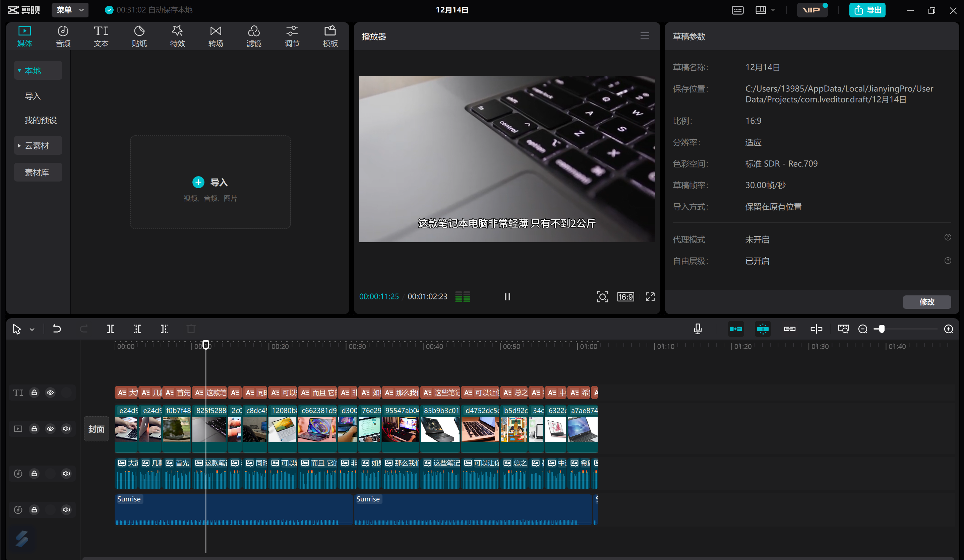
Task: Open the player panel hamburger menu
Action: 645,36
